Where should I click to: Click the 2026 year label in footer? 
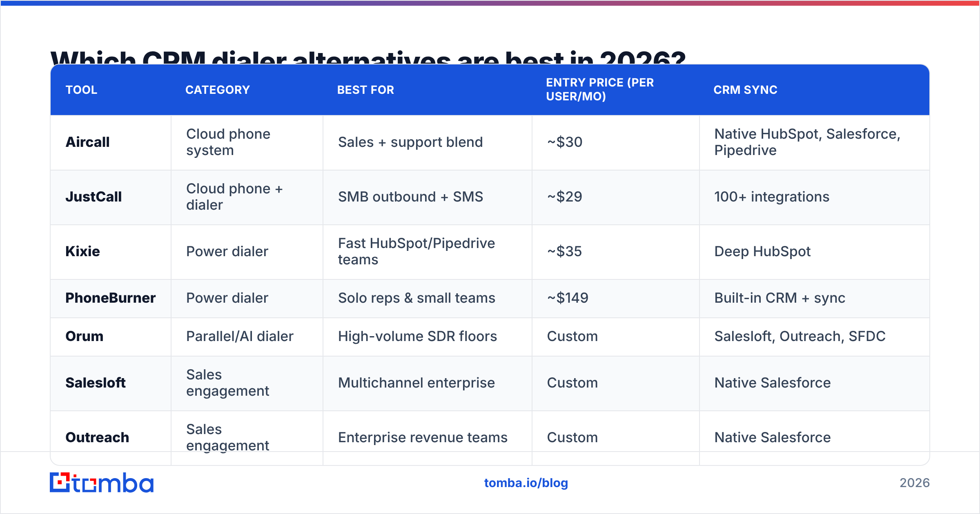coord(915,483)
